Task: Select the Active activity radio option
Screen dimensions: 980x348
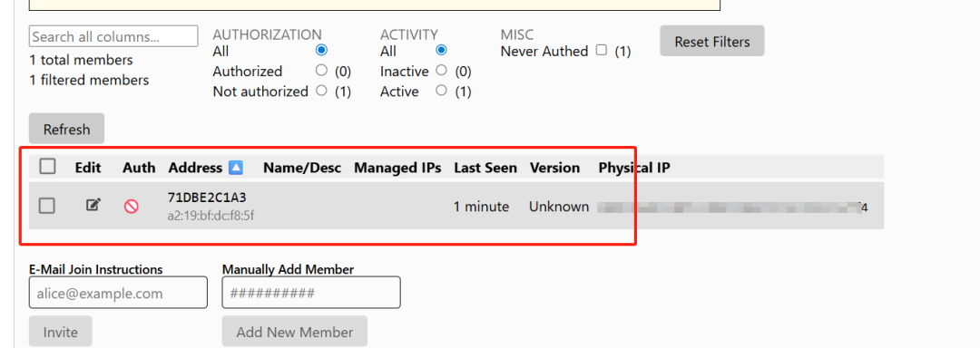Action: (441, 91)
